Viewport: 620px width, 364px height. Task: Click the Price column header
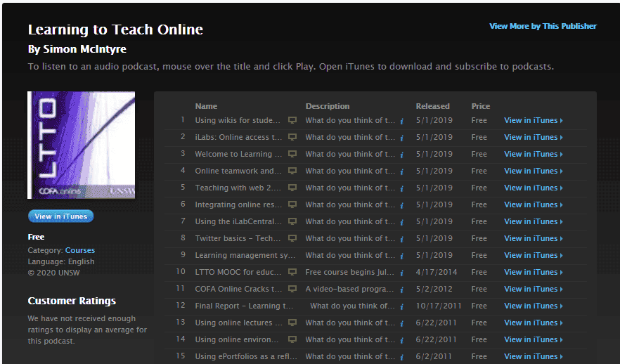point(481,106)
